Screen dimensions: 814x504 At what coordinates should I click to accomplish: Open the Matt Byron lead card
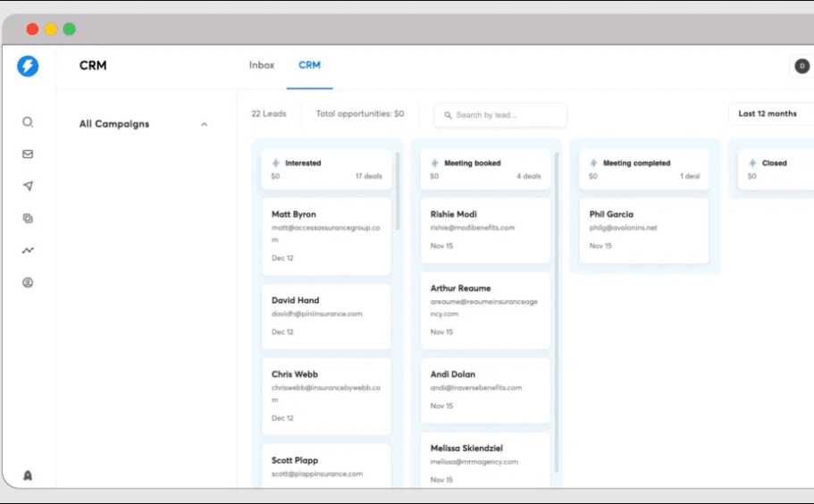click(326, 236)
